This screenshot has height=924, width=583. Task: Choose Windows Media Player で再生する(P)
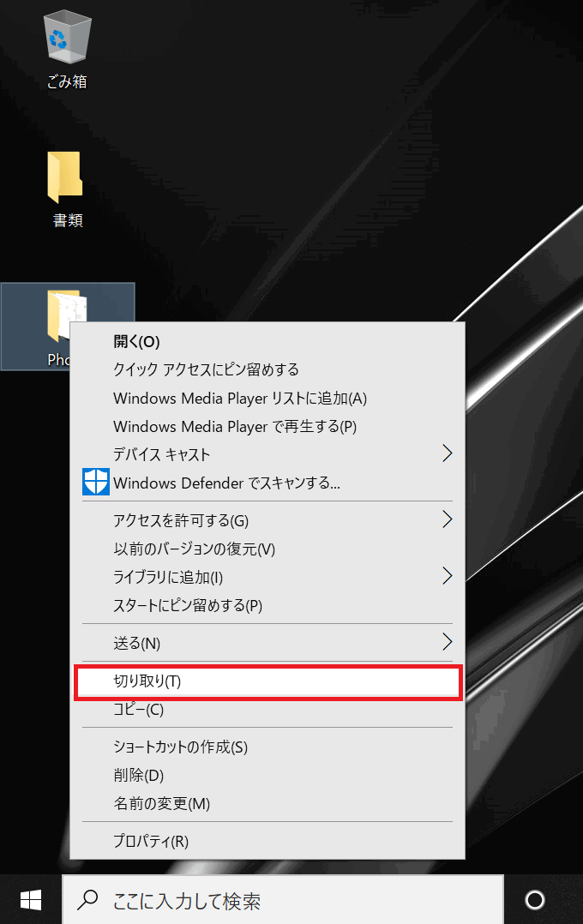pos(267,426)
